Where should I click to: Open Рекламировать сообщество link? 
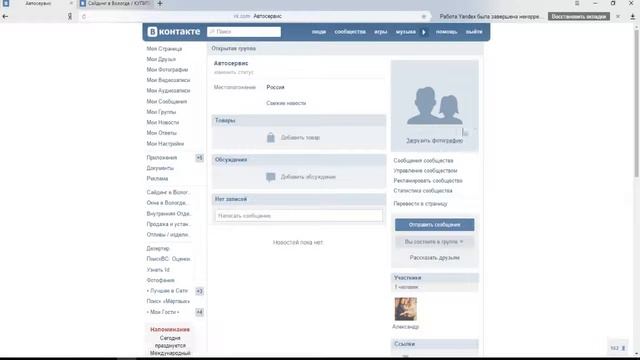(x=428, y=180)
